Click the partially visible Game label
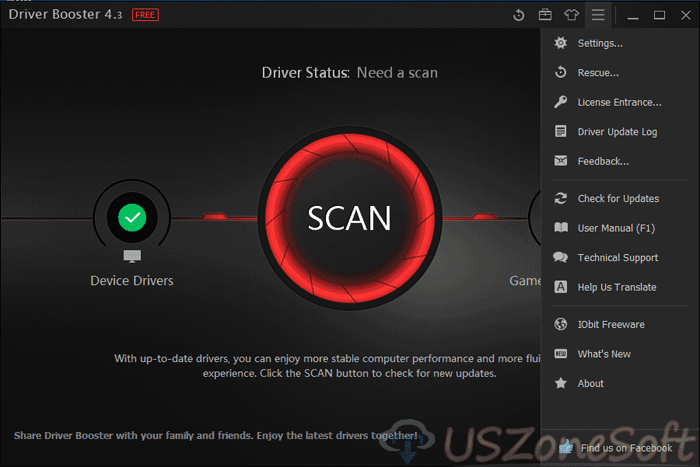700x467 pixels. tap(525, 281)
